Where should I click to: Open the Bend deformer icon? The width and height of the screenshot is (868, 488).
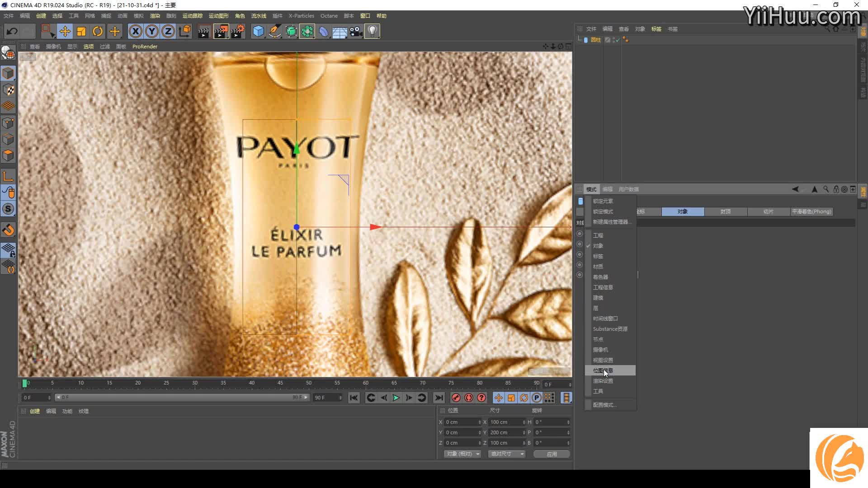pyautogui.click(x=324, y=31)
